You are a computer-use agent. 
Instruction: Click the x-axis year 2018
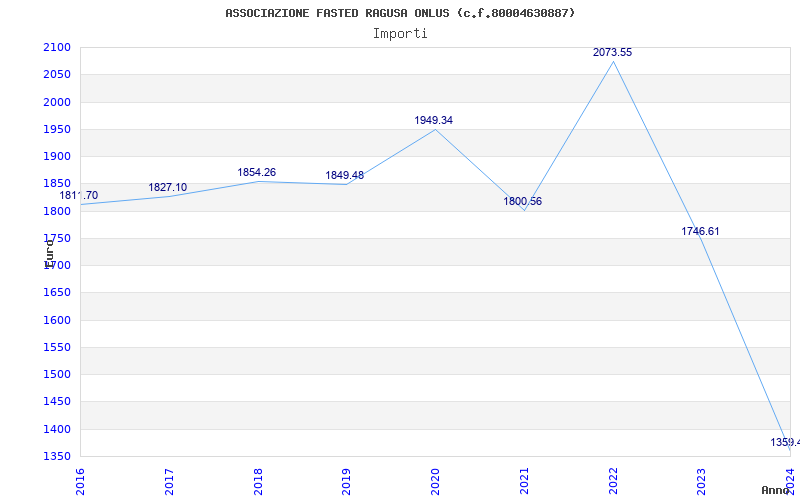(258, 482)
